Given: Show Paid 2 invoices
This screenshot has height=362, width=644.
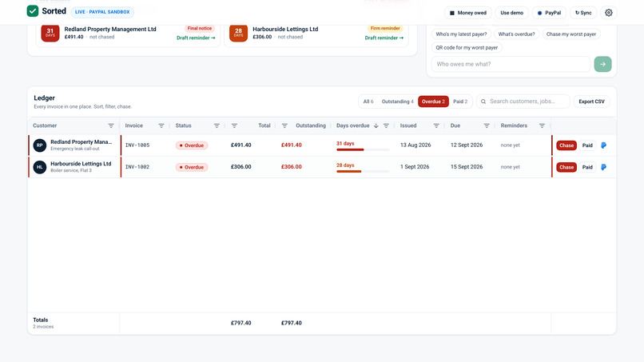Looking at the screenshot, I should 460,101.
